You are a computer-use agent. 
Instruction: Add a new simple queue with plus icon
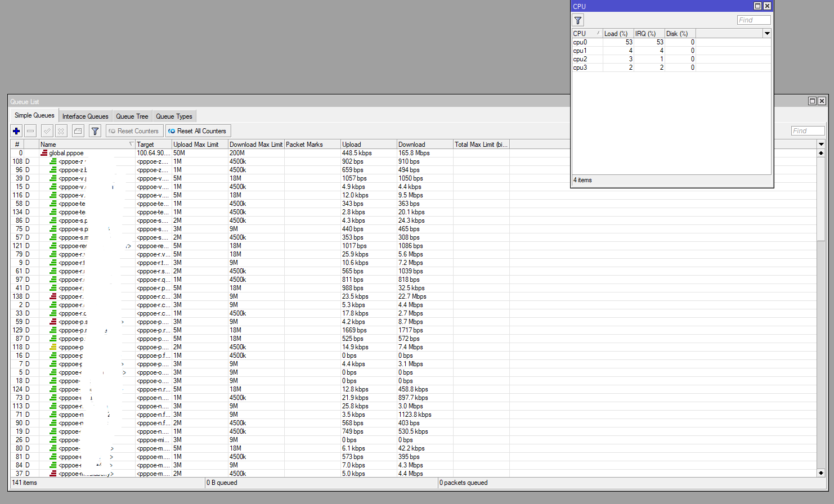pyautogui.click(x=16, y=131)
